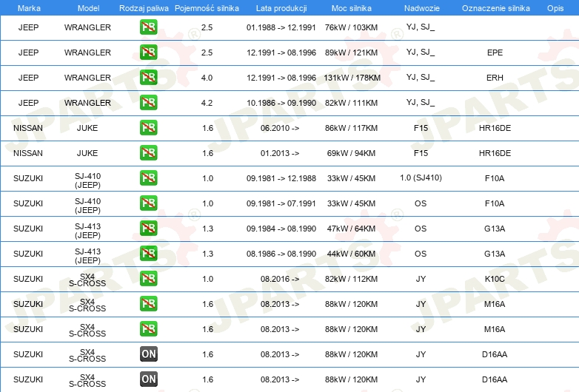Click petrol icon for Wrangler EPE engine

(148, 52)
